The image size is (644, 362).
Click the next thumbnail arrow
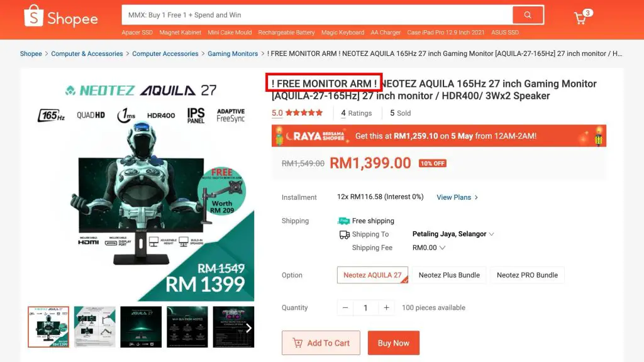point(248,327)
